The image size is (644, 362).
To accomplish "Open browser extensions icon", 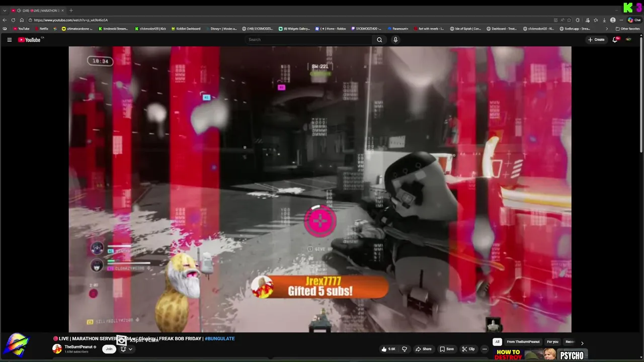I will coord(578,20).
